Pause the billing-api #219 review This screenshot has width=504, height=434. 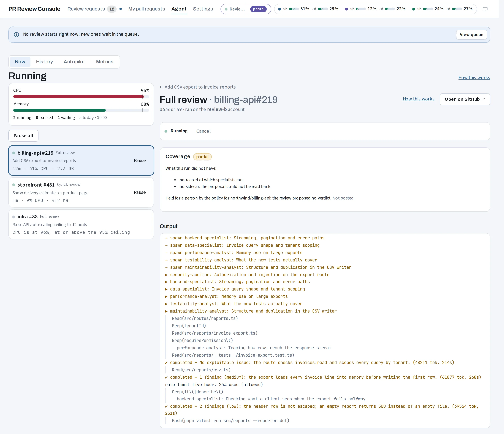point(140,160)
